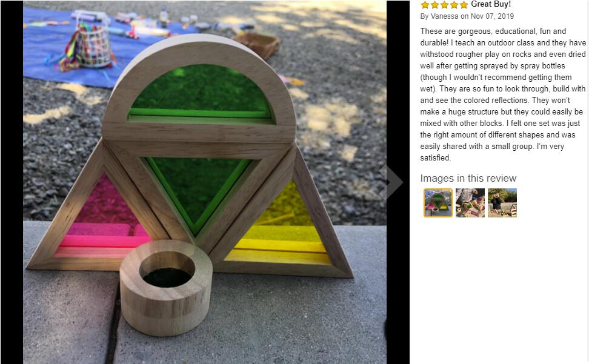The height and width of the screenshot is (364, 589).
Task: Click the second gold rating star
Action: (434, 4)
